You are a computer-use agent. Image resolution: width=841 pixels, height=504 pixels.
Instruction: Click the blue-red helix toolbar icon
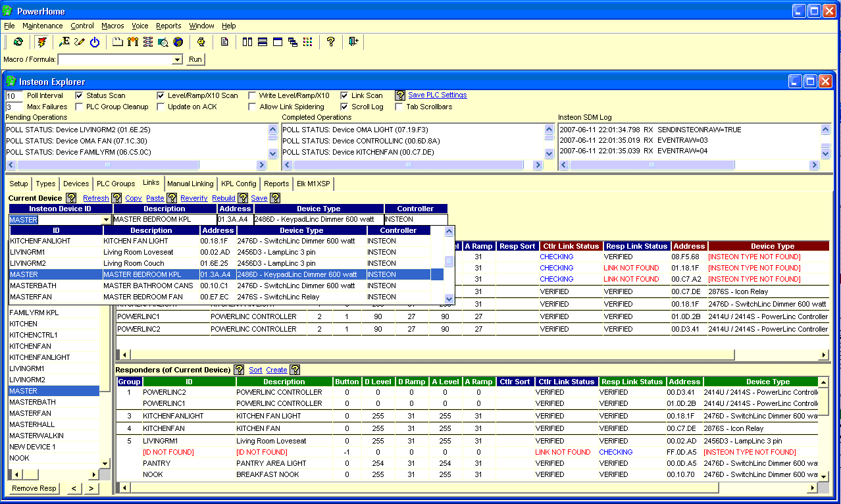coord(148,42)
